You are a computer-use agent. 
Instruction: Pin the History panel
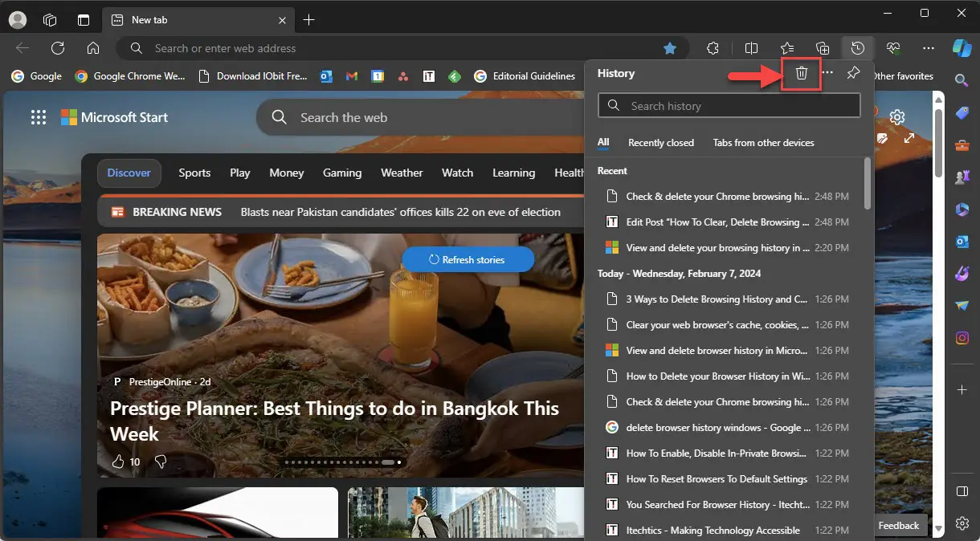pos(852,73)
